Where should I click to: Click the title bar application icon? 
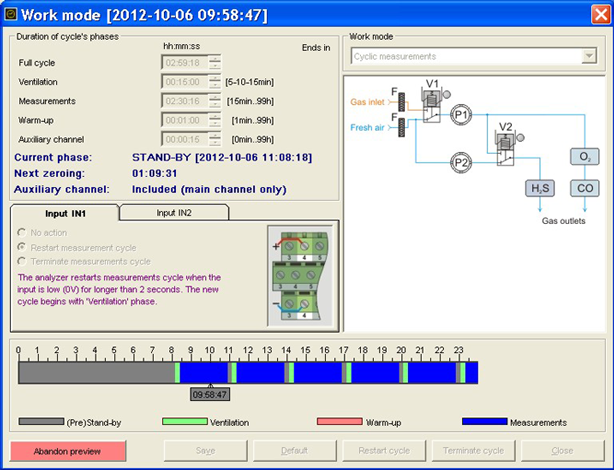(12, 13)
